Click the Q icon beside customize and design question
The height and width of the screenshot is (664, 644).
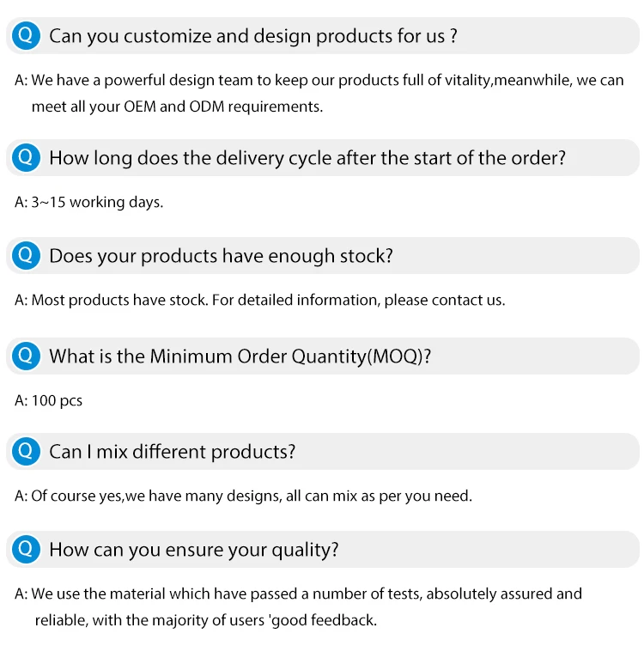click(26, 35)
